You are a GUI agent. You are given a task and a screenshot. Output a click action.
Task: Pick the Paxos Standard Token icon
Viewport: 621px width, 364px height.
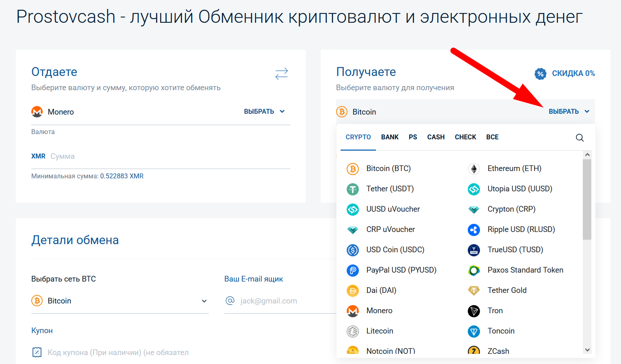pos(474,270)
